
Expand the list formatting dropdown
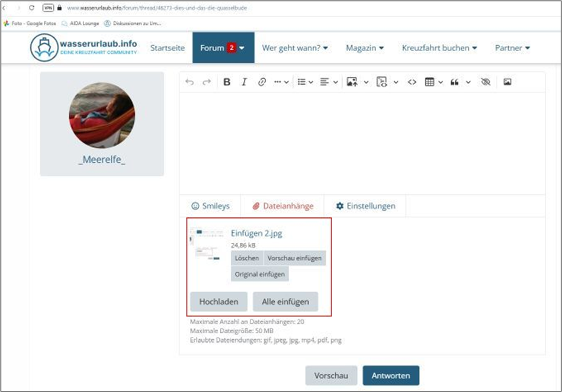305,82
